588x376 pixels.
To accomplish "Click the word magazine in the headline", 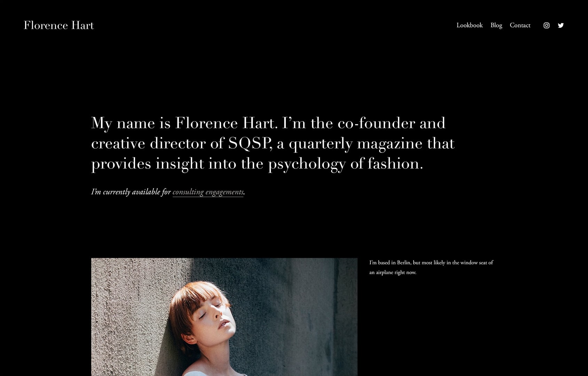I will 390,143.
